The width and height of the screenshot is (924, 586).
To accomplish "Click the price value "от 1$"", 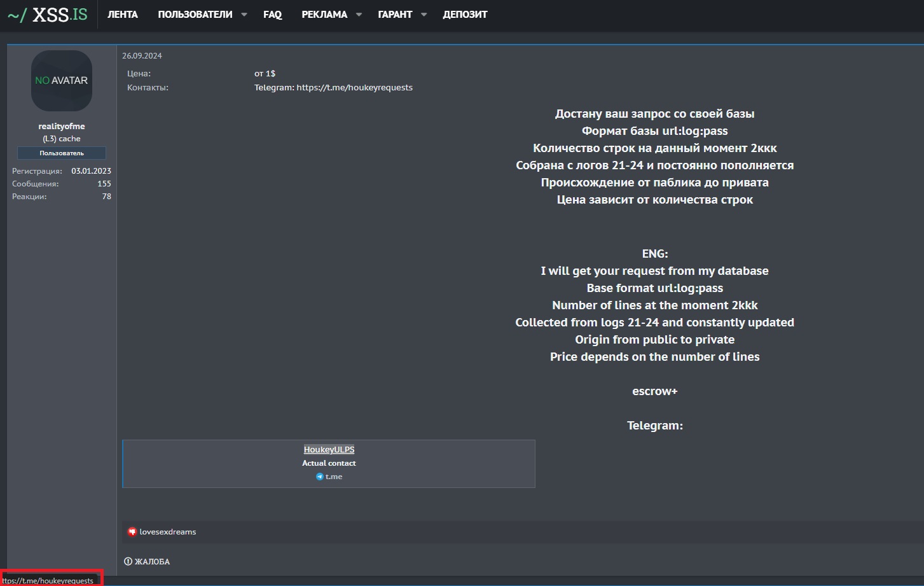I will [x=265, y=74].
